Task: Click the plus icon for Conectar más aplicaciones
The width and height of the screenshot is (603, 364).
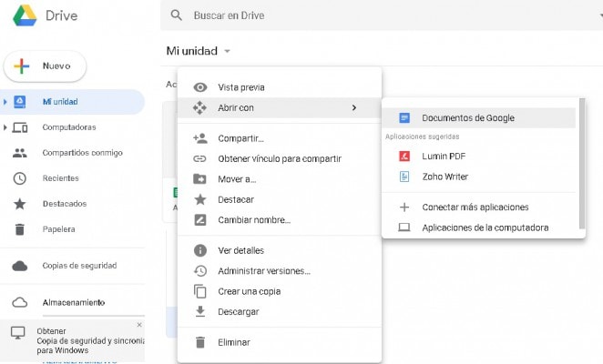Action: [404, 207]
